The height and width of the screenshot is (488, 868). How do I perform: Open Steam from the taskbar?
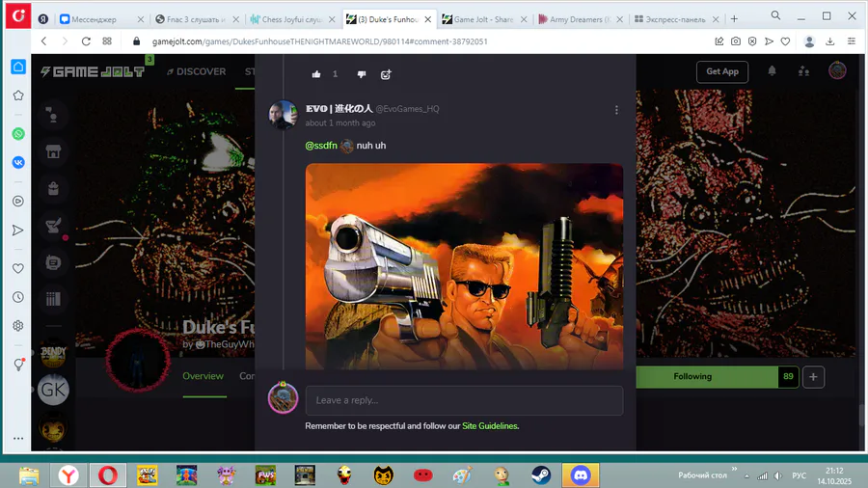point(541,475)
